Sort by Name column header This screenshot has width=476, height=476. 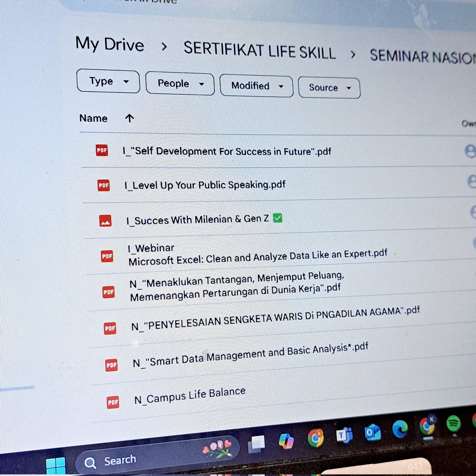(x=94, y=118)
